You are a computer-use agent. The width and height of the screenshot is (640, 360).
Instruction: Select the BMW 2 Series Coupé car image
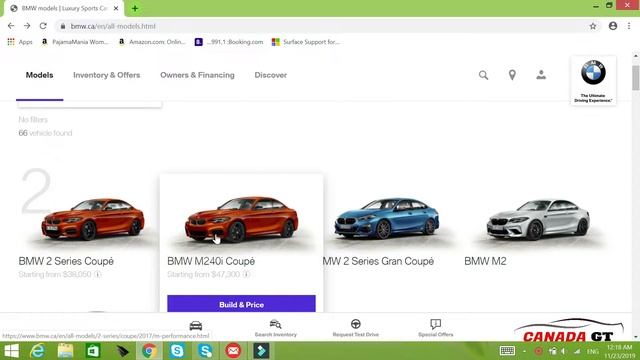[92, 219]
